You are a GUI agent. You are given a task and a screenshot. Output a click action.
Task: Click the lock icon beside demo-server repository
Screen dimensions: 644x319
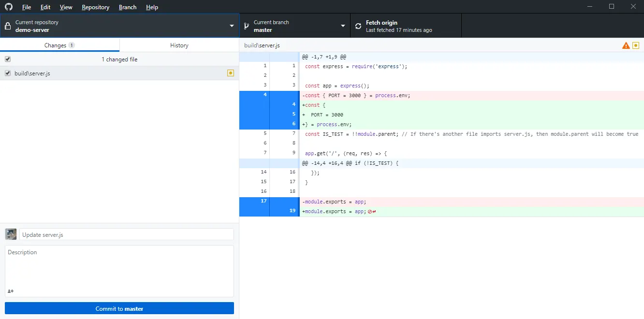tap(7, 26)
